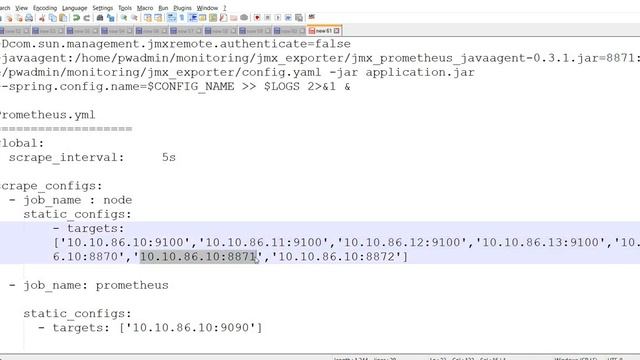Click target '10.10.86.10:9090'

pos(191,328)
